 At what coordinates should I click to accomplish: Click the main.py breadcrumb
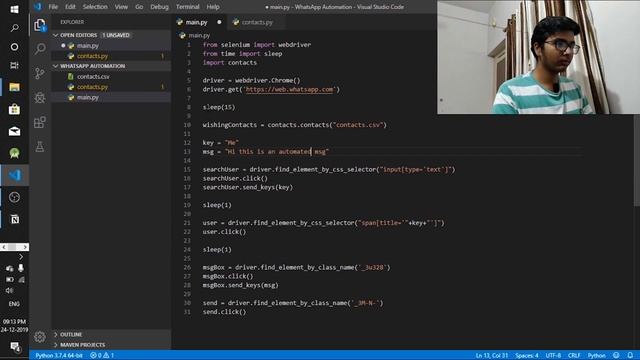coord(199,36)
